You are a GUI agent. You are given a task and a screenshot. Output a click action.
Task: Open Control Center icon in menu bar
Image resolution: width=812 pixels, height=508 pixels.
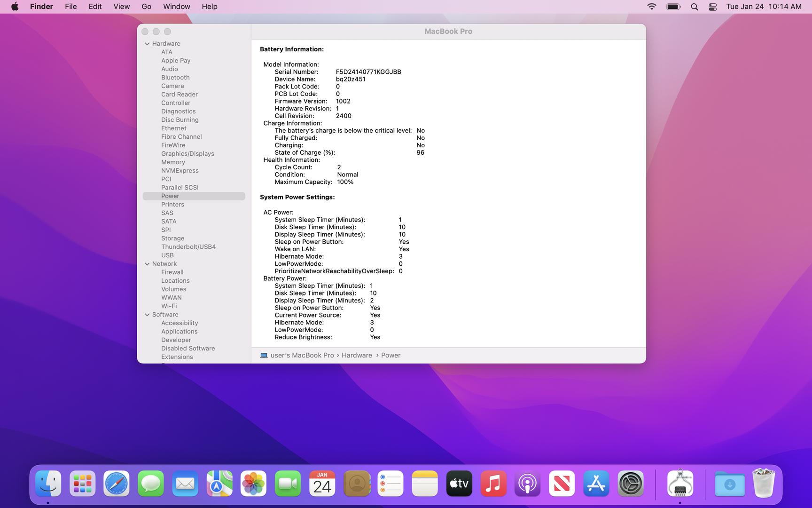tap(712, 7)
